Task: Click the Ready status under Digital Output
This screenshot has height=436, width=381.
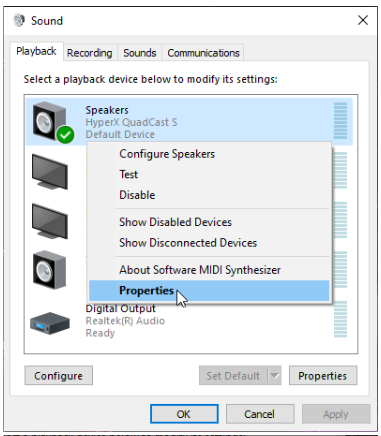Action: coord(100,333)
